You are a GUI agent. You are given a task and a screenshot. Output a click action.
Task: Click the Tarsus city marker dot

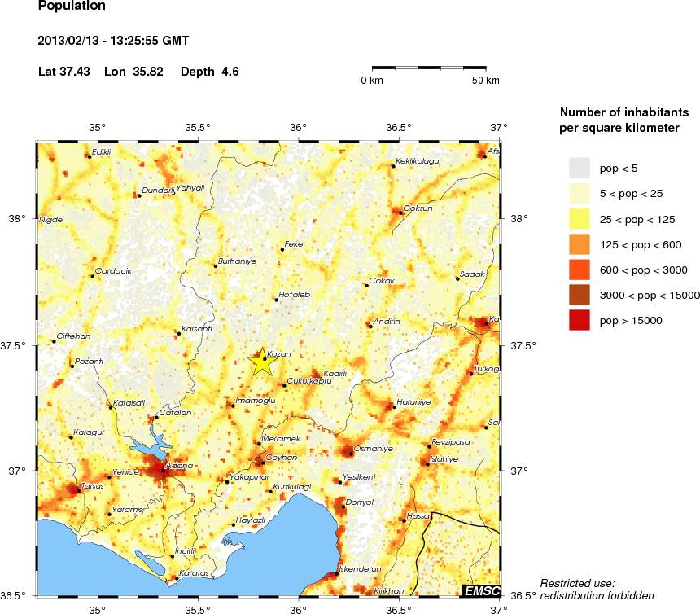(x=76, y=489)
